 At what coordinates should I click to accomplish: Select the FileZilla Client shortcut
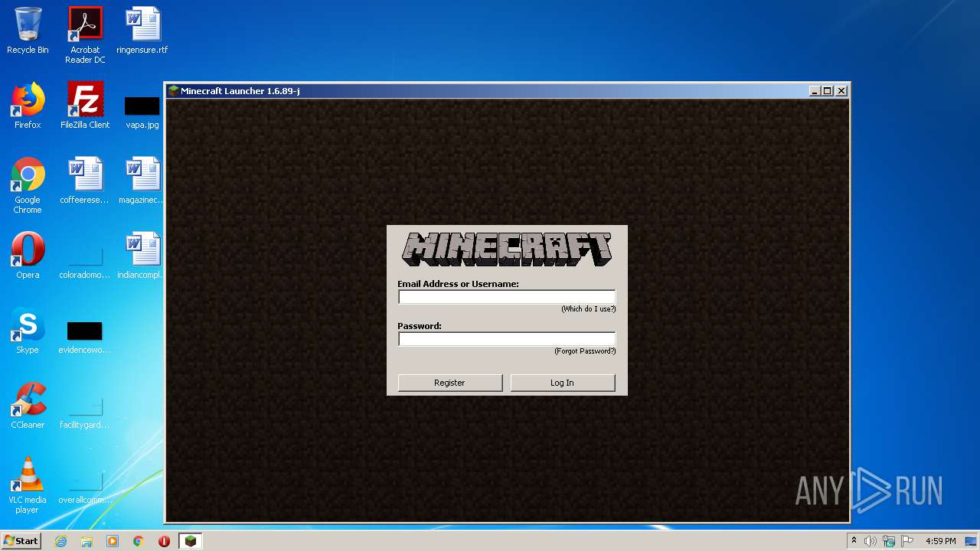click(x=85, y=106)
